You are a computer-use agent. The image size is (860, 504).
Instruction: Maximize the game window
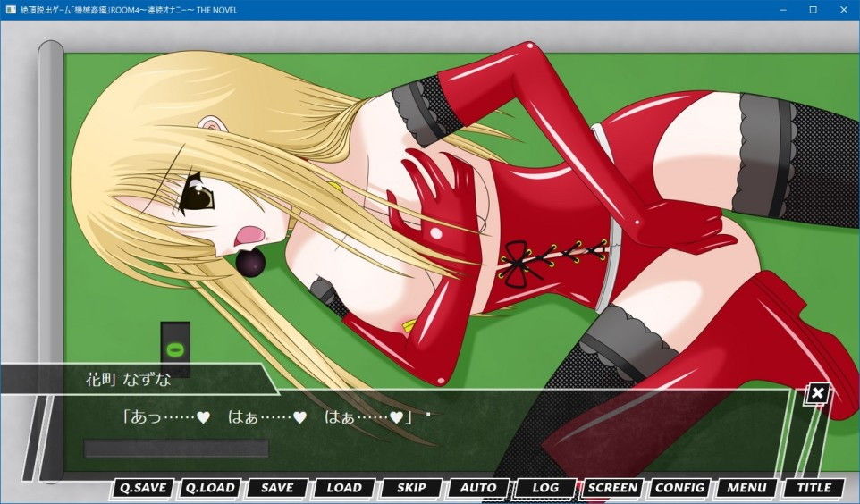tap(814, 9)
